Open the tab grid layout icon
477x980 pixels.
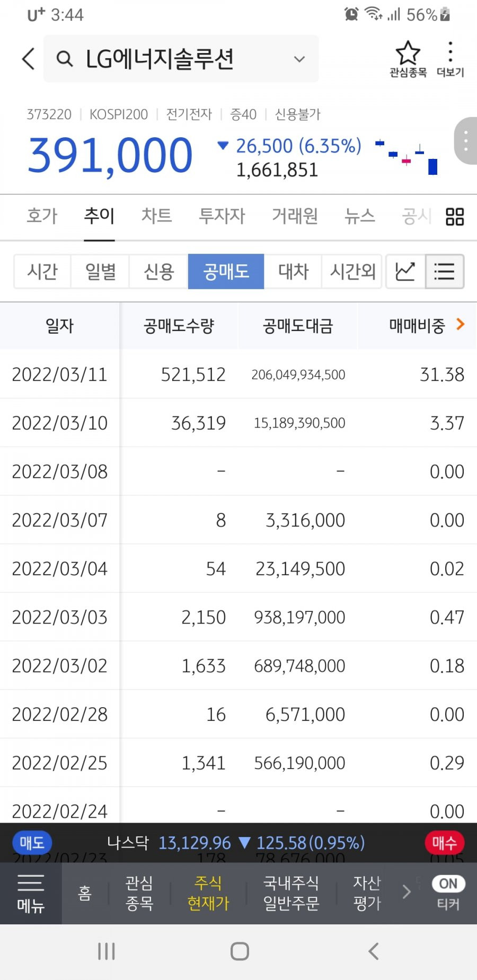[455, 216]
